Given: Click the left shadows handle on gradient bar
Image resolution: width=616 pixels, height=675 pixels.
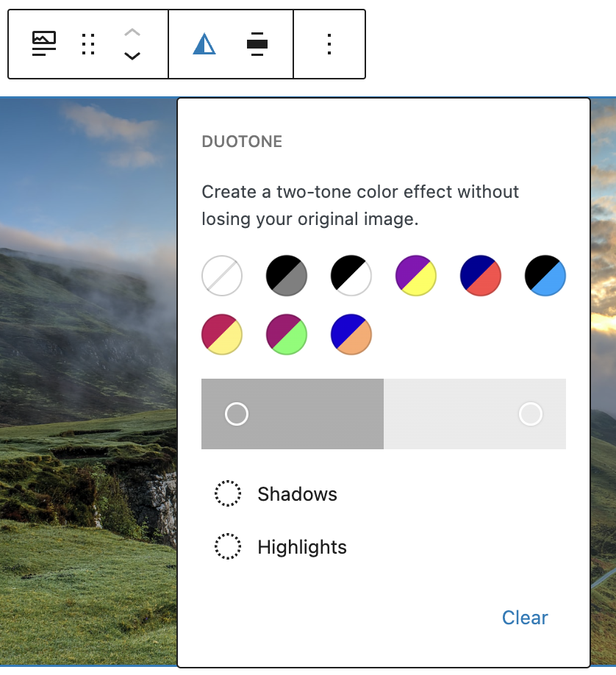Looking at the screenshot, I should point(237,414).
